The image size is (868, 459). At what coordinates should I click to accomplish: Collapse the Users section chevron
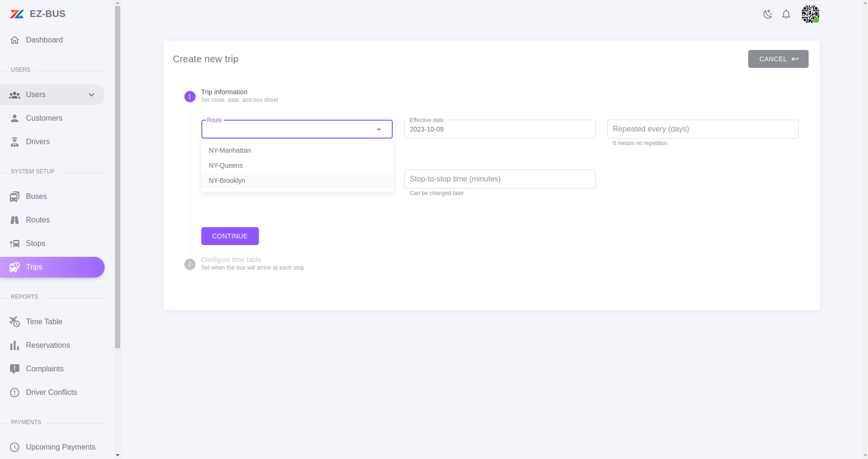click(x=91, y=95)
